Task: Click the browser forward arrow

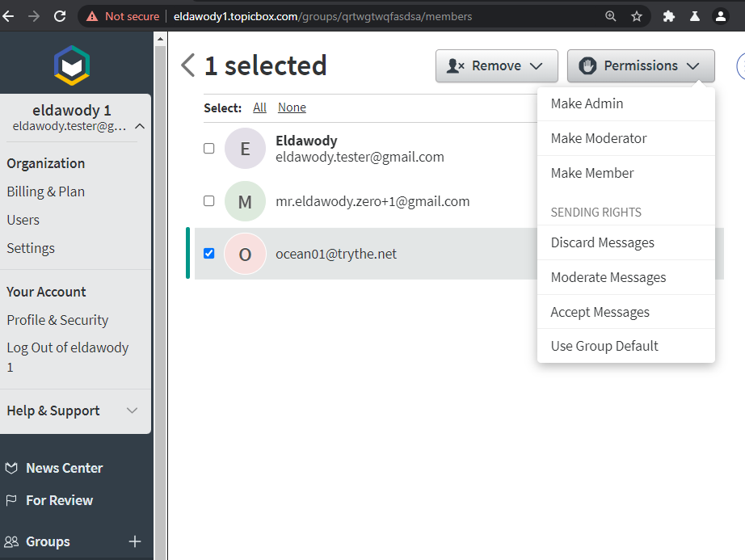Action: 34,16
